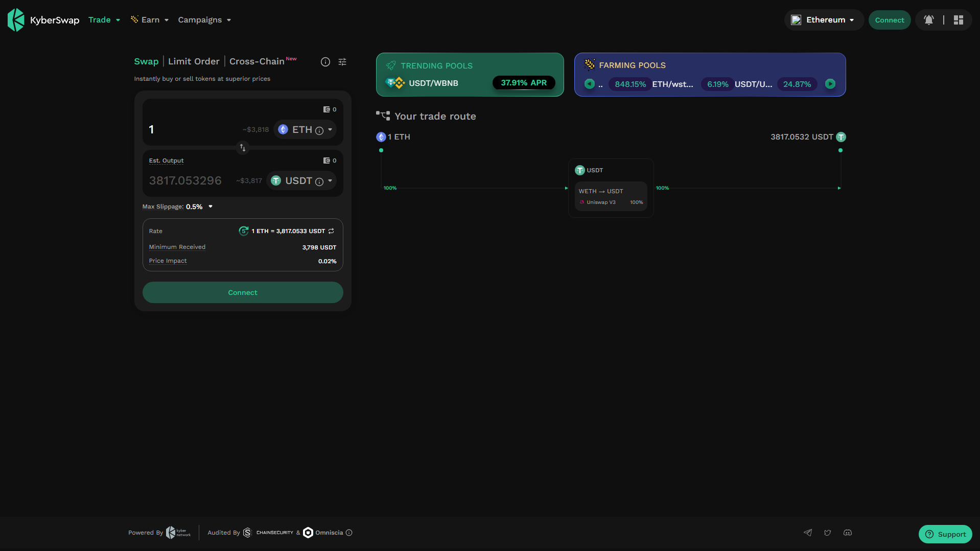This screenshot has height=551, width=980.
Task: Open swap info tutorial icon
Action: coord(325,62)
